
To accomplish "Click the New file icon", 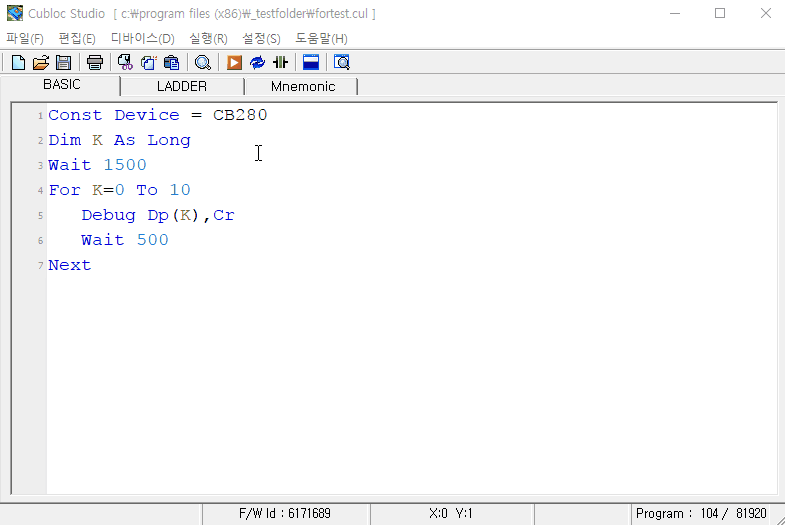I will coord(18,63).
